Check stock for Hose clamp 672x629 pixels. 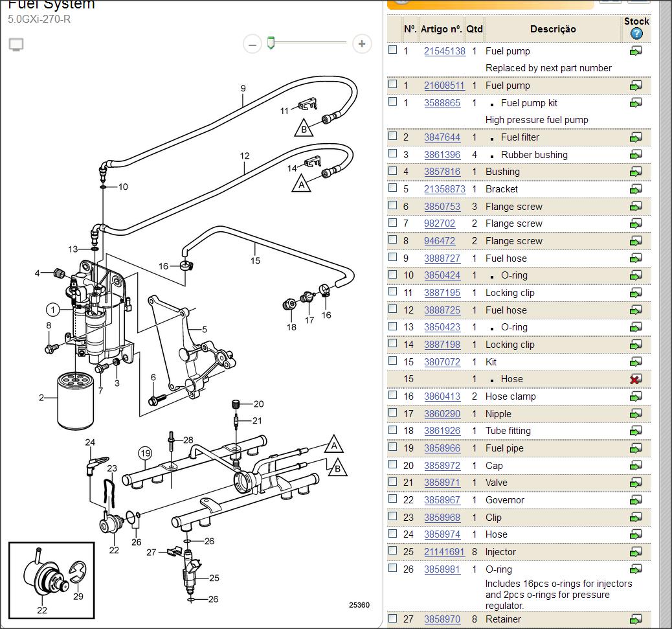pyautogui.click(x=636, y=396)
